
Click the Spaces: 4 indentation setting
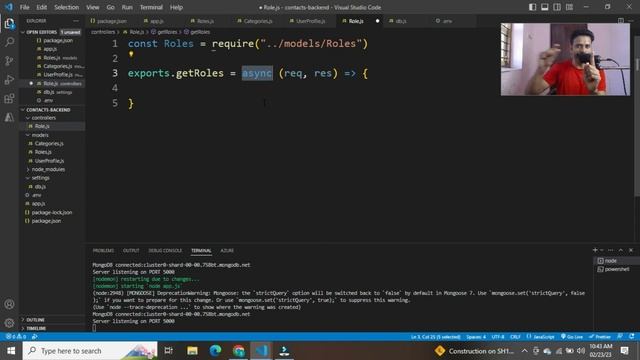[x=476, y=337]
